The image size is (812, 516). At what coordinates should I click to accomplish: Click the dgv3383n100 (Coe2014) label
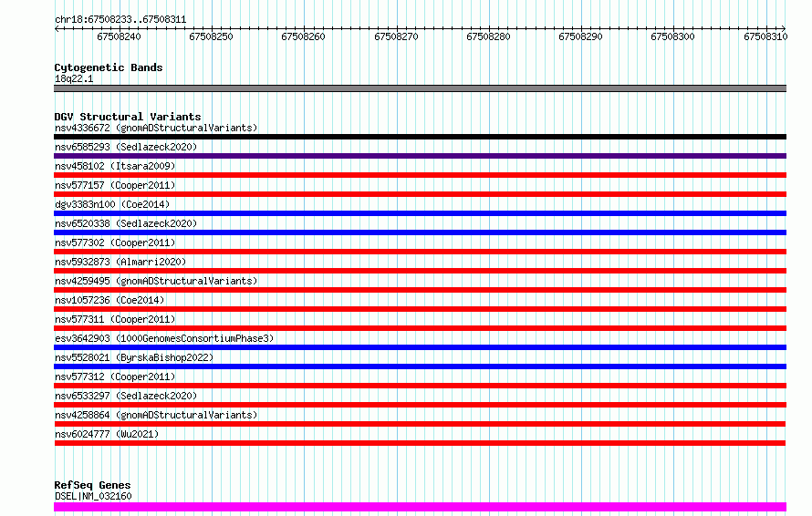click(112, 204)
